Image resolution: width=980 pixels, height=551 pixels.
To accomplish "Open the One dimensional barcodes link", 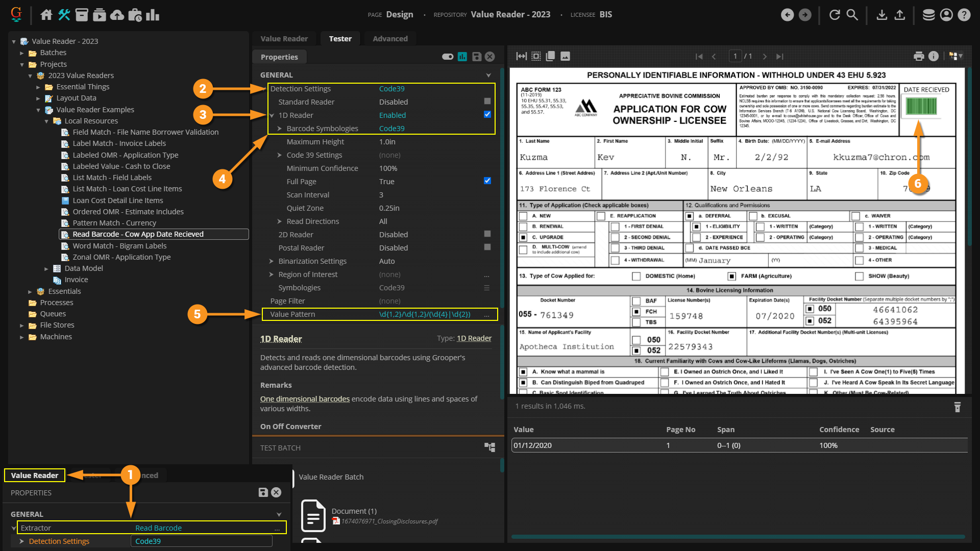I will click(305, 399).
